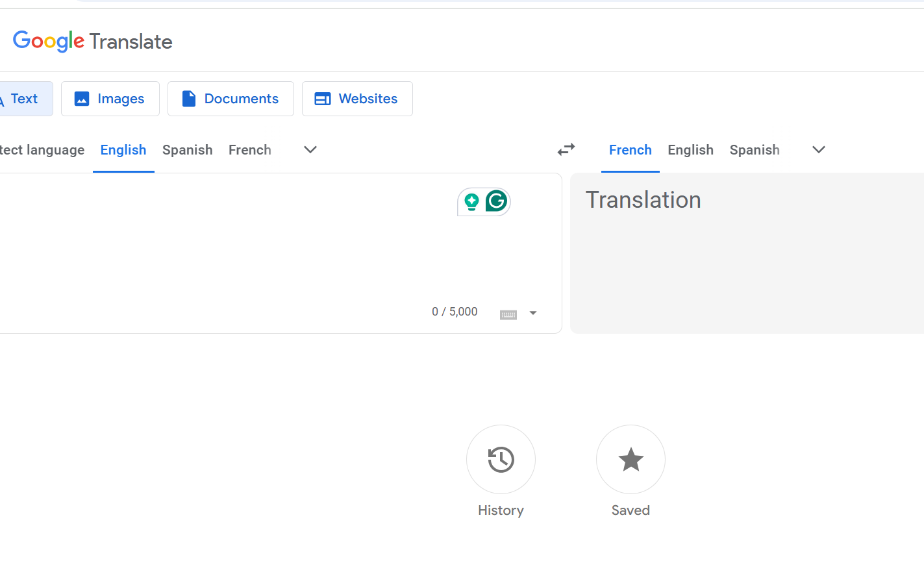Click the green Grammarly G icon
Screen dimensions: 924x561
497,201
